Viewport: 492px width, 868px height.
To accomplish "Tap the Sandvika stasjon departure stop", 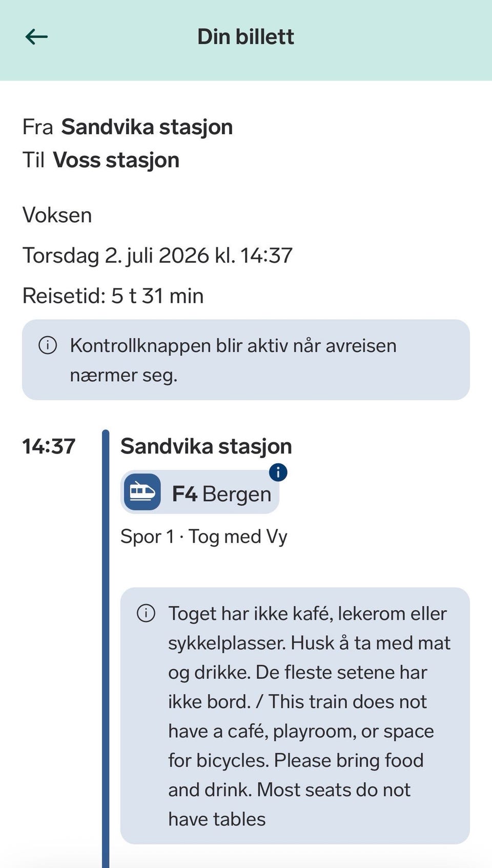I will coord(206,446).
